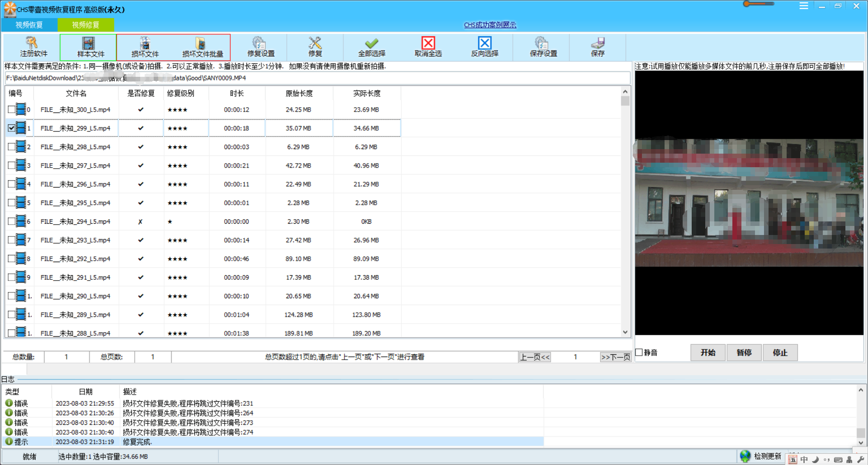Screen dimensions: 868x465
Task: Switch to the 视频修复 tab
Action: pyautogui.click(x=86, y=25)
